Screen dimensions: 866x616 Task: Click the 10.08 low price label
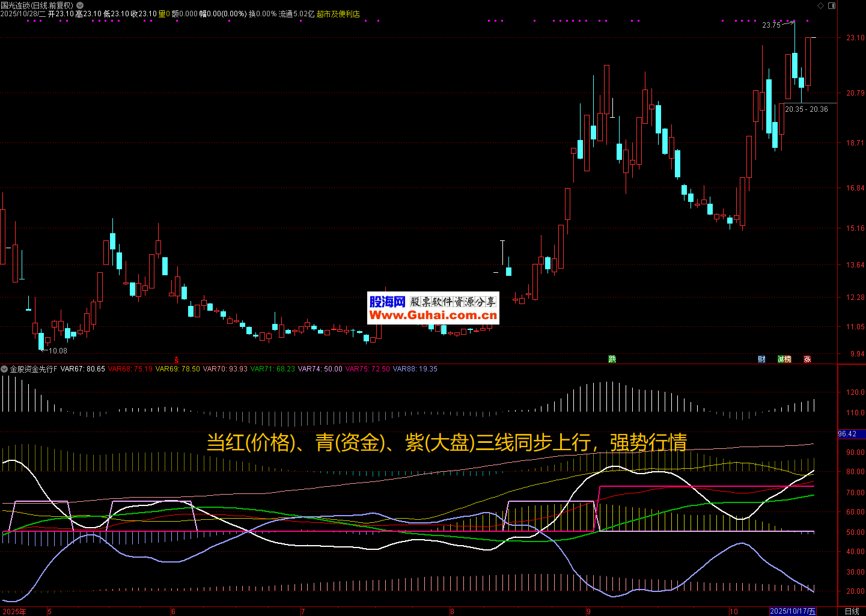tap(58, 351)
